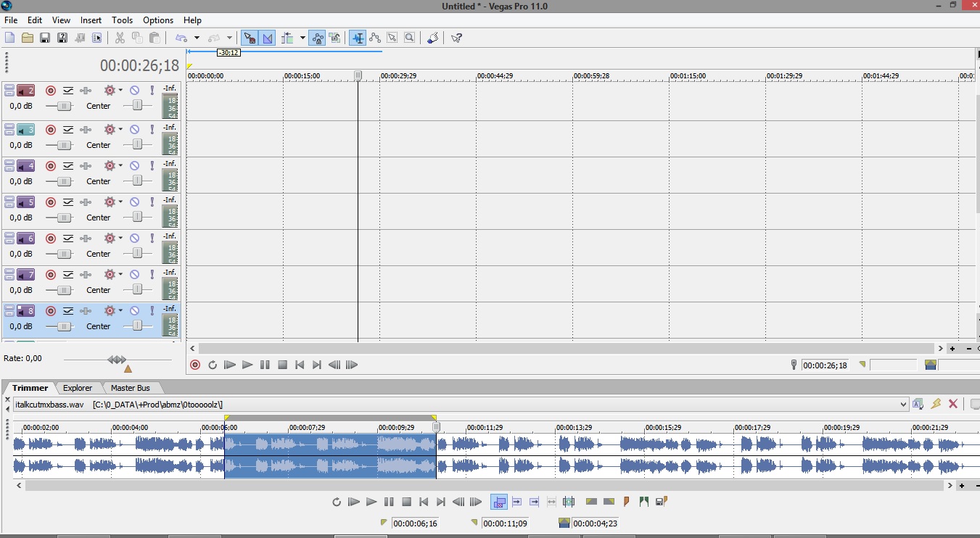
Task: Toggle Trimmer Enable Timeline Overwrite
Action: click(x=499, y=501)
